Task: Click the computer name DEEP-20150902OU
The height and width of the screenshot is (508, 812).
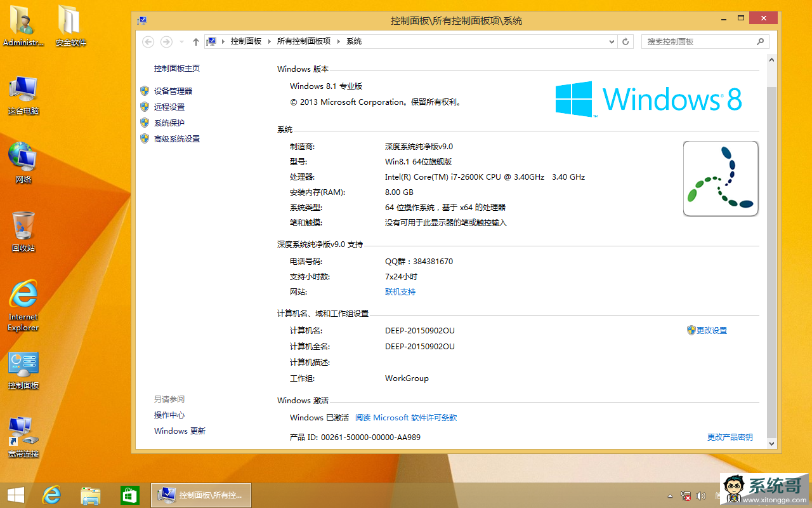Action: (420, 331)
